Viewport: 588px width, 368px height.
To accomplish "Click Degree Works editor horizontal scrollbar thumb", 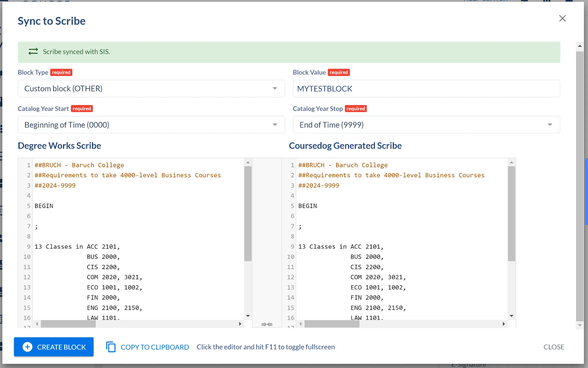I will pyautogui.click(x=68, y=324).
